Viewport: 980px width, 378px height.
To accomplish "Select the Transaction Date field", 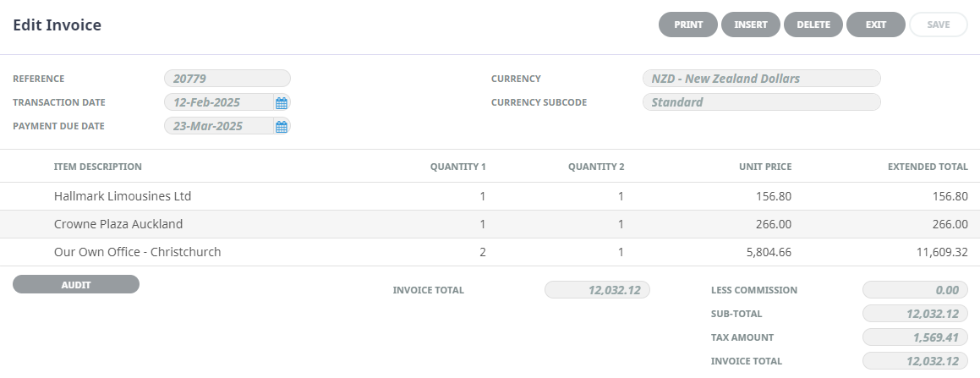I will tap(218, 102).
